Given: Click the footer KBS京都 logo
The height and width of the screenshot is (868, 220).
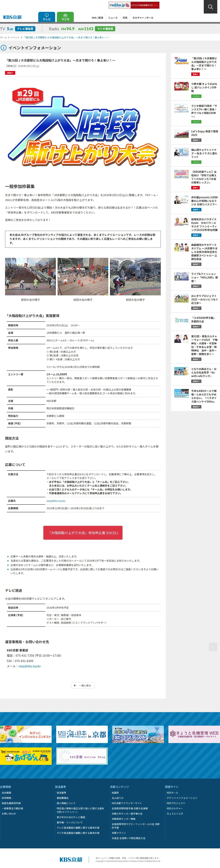Looking at the screenshot, I should (x=71, y=859).
